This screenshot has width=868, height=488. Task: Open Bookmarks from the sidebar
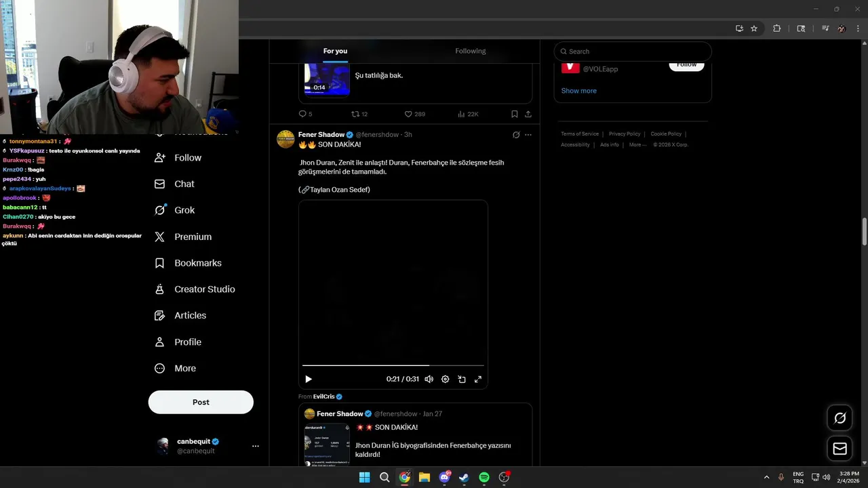tap(188, 263)
